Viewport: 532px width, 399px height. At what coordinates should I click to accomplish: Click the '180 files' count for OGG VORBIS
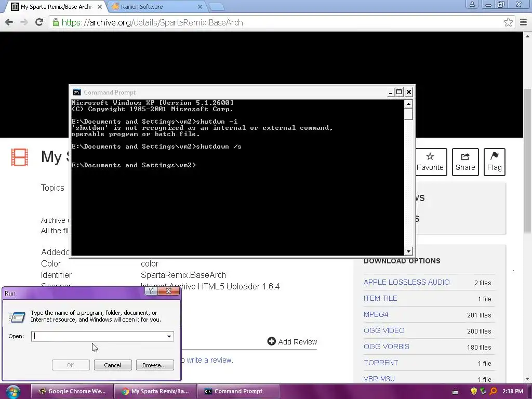point(479,348)
